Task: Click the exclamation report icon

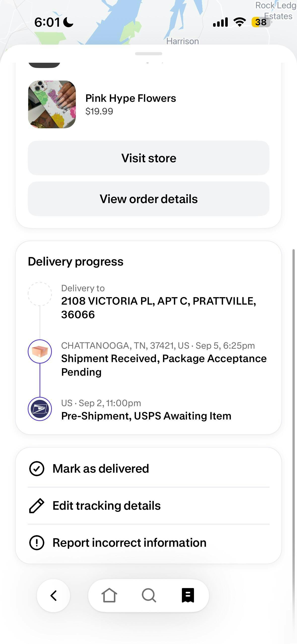Action: [37, 542]
